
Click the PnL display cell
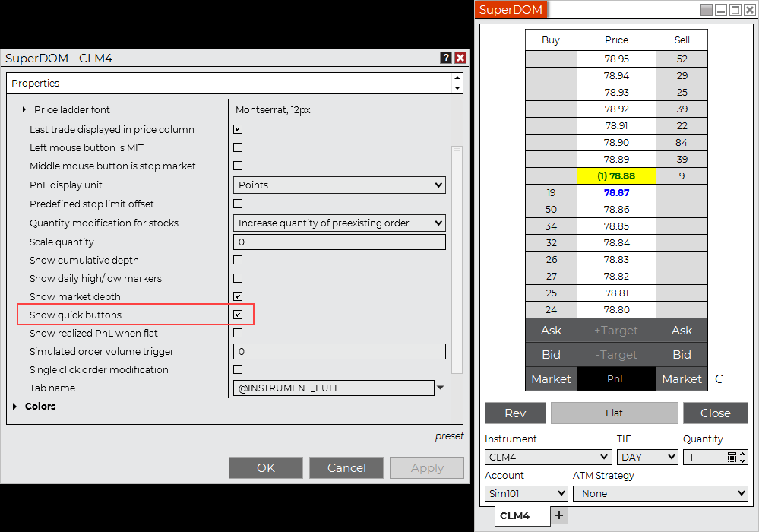coord(616,378)
